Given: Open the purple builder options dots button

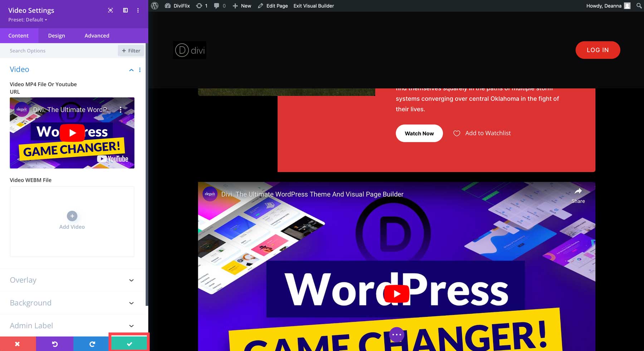Looking at the screenshot, I should coord(396,335).
